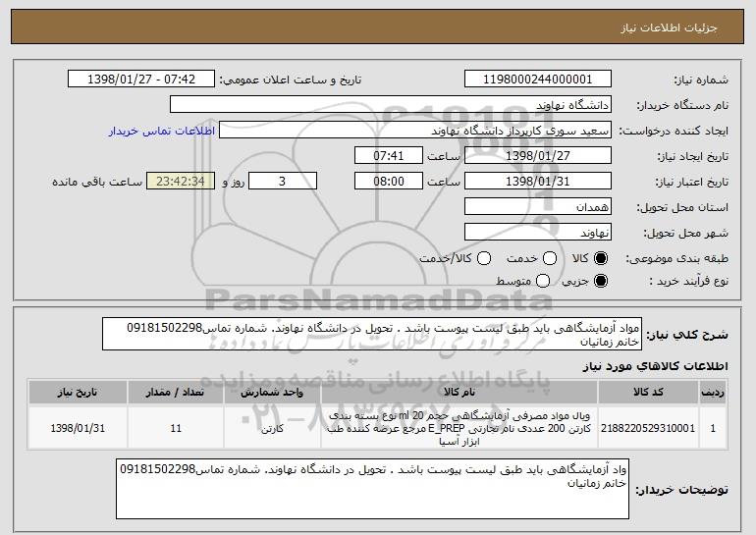756x535 pixels.
Task: Click the نام کالا column header
Action: click(459, 393)
